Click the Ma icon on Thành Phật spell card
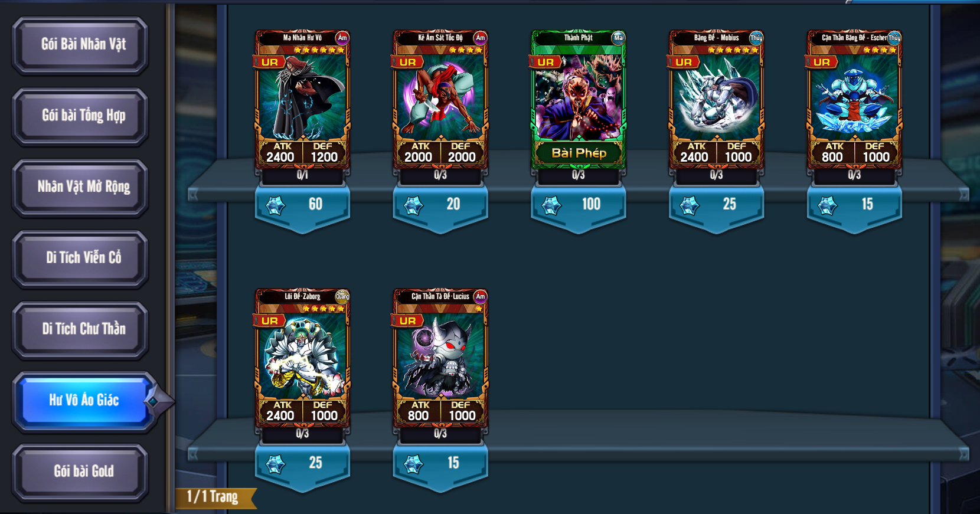Viewport: 980px width, 514px height. (x=618, y=38)
